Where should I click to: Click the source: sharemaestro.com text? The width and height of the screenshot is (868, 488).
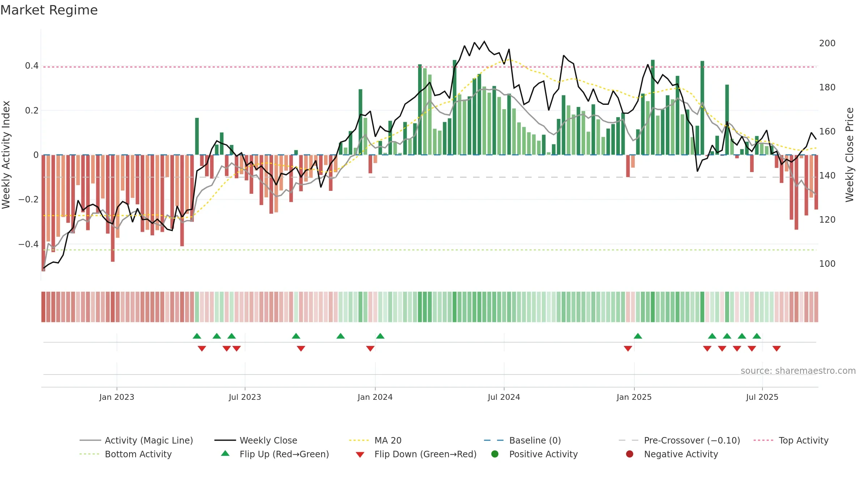pos(798,371)
